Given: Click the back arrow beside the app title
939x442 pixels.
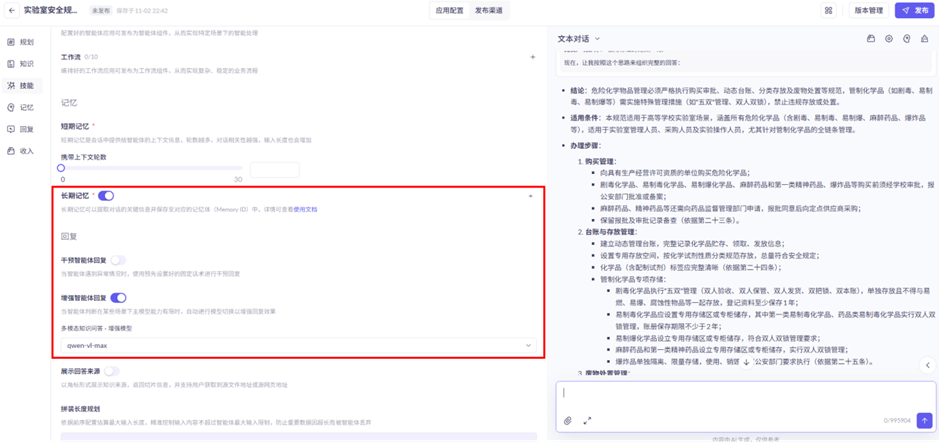Looking at the screenshot, I should click(x=13, y=11).
